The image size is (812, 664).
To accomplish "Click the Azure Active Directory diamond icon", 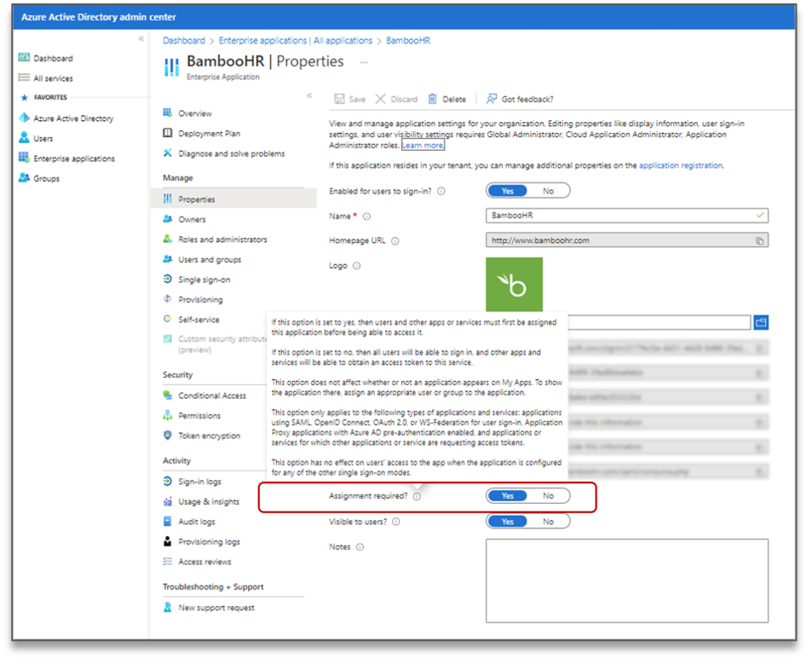I will (x=24, y=118).
